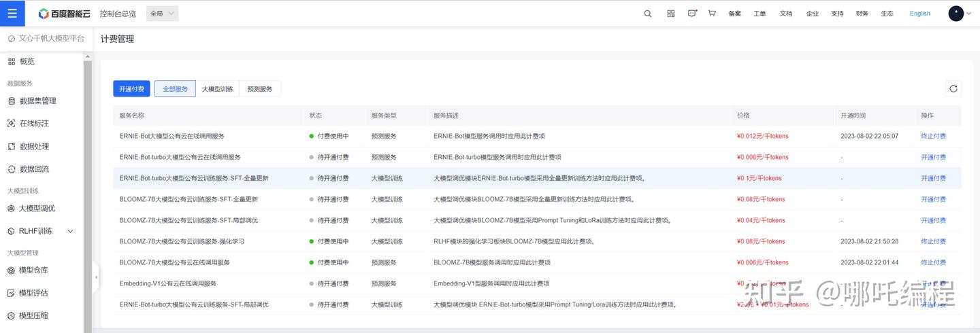980x333 pixels.
Task: Select the 大模型训练 tab
Action: [218, 89]
